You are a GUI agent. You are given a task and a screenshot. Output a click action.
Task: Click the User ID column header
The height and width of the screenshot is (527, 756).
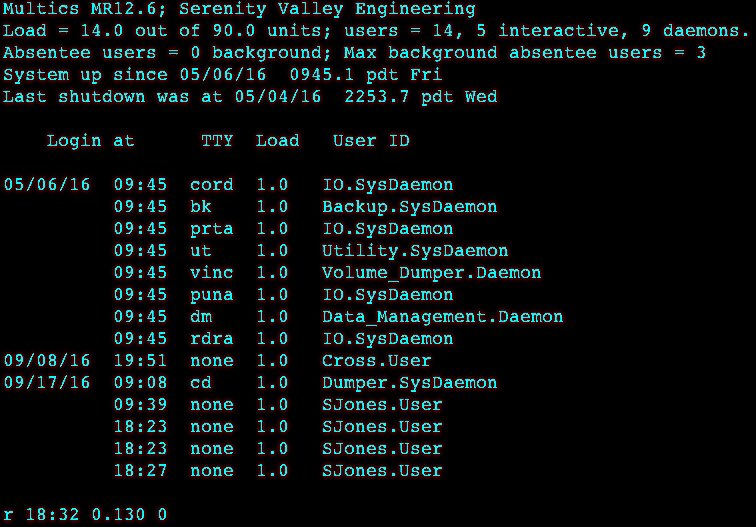pos(371,141)
